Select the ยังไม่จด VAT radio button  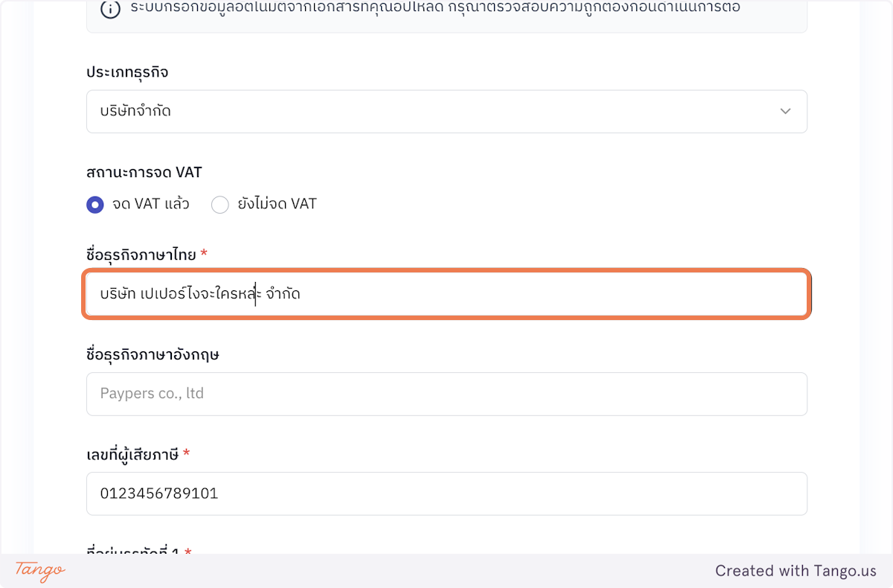(220, 204)
